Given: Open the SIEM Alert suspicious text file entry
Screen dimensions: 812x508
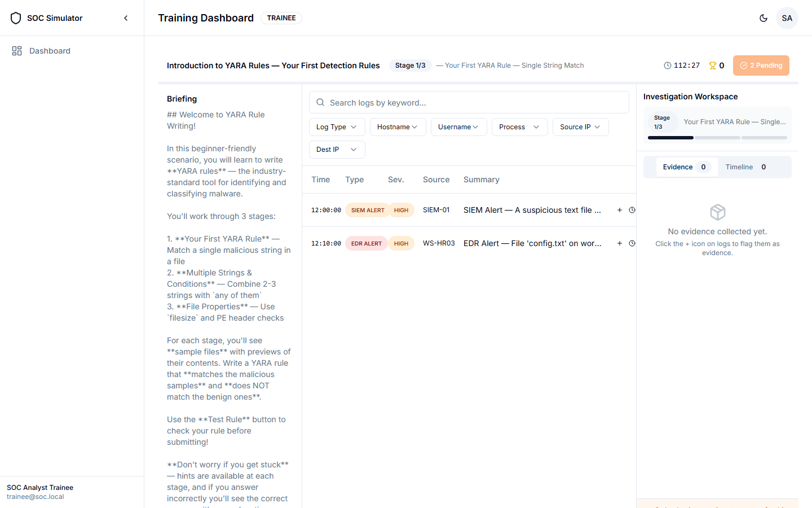Looking at the screenshot, I should coord(532,210).
